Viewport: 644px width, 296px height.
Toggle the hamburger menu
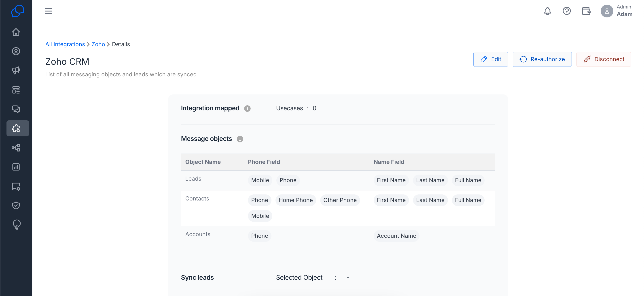pos(49,11)
